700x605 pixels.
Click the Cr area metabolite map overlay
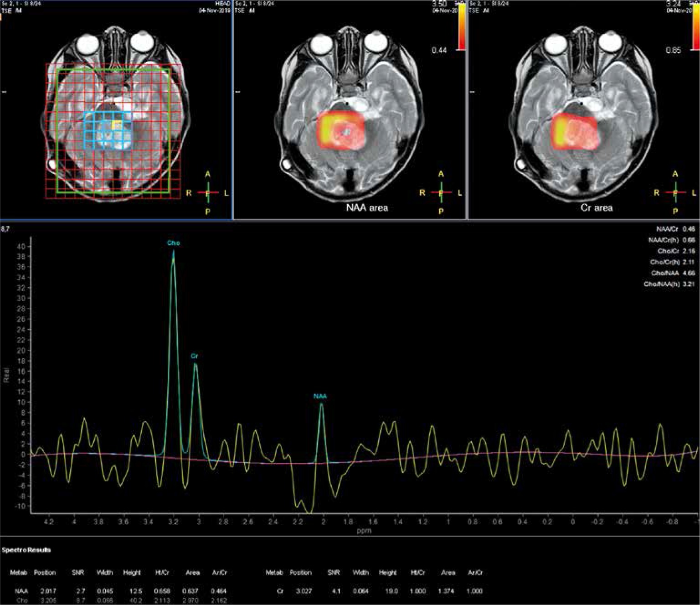click(x=574, y=133)
